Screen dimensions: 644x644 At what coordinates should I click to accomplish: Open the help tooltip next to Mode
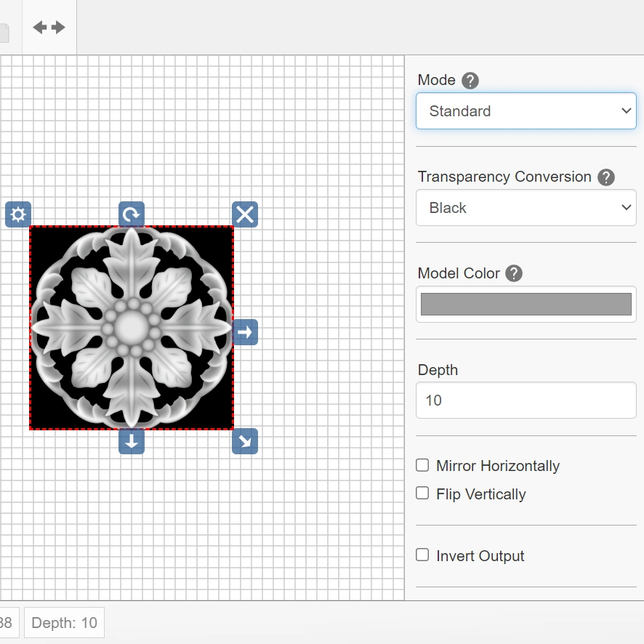[x=470, y=81]
